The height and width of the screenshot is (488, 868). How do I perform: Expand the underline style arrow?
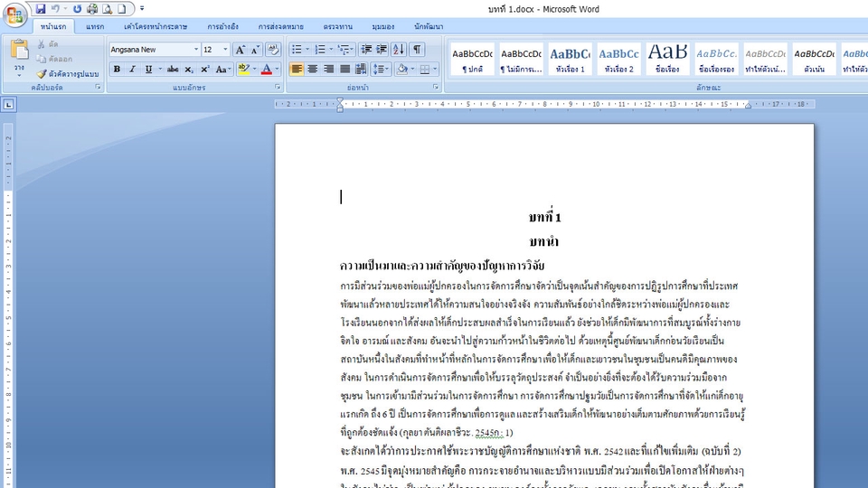pos(160,70)
